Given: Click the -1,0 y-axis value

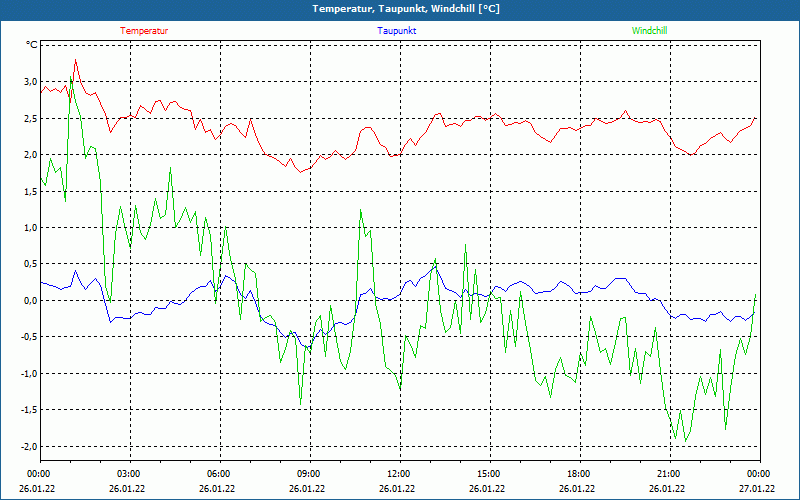Looking at the screenshot, I should tap(30, 373).
